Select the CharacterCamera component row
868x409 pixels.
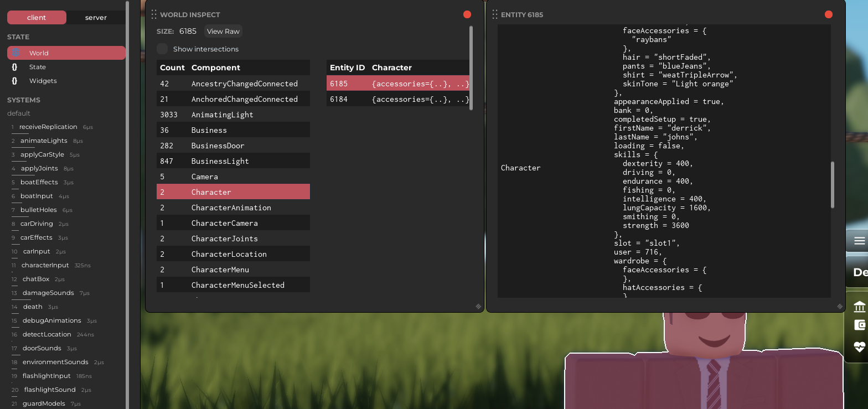[x=233, y=223]
